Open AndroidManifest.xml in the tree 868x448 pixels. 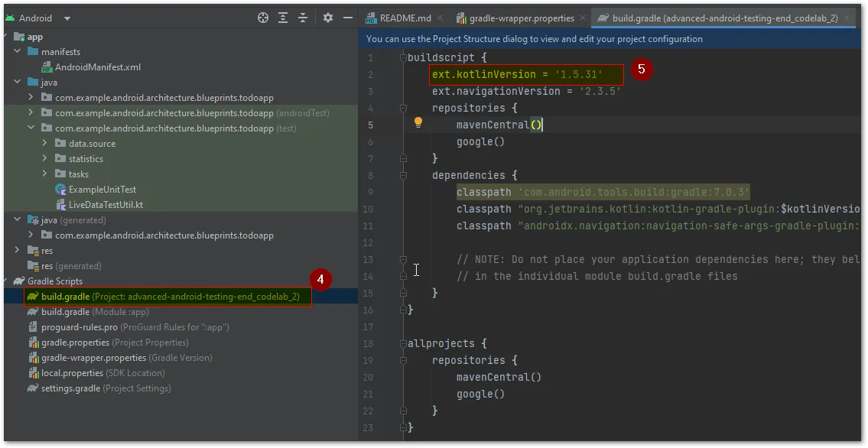click(97, 67)
